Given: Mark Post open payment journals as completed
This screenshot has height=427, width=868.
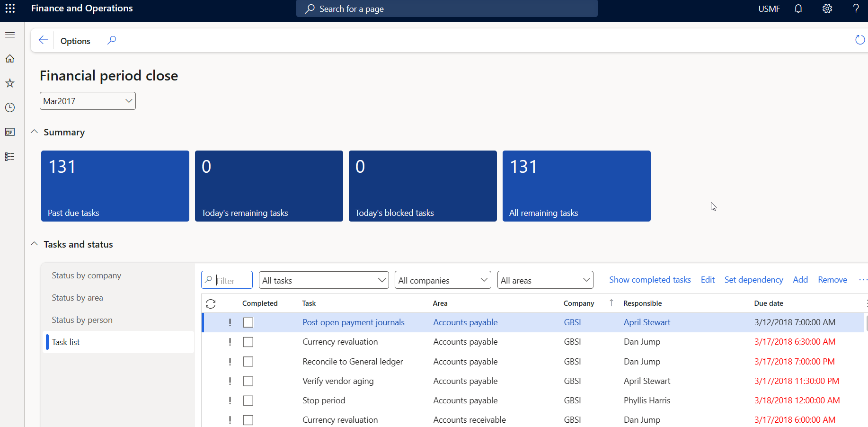Looking at the screenshot, I should coord(248,322).
